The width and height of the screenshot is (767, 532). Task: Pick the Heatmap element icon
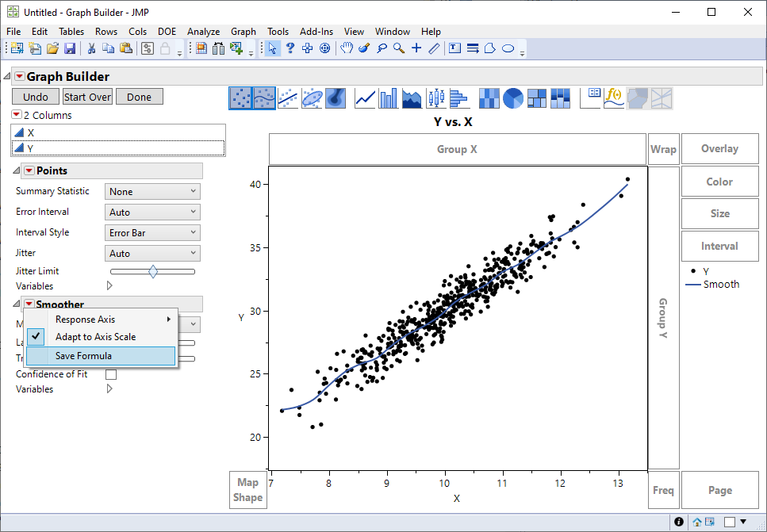click(489, 98)
